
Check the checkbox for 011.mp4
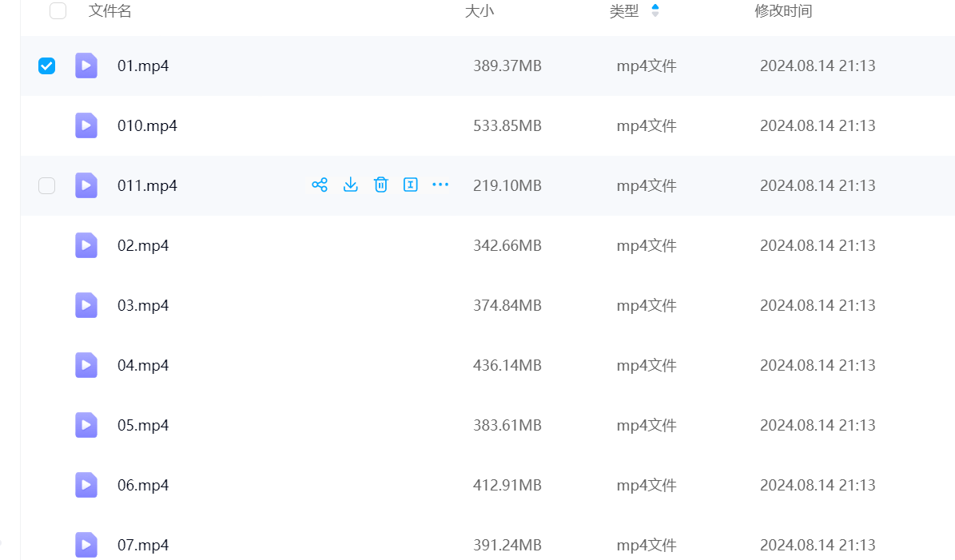(47, 185)
